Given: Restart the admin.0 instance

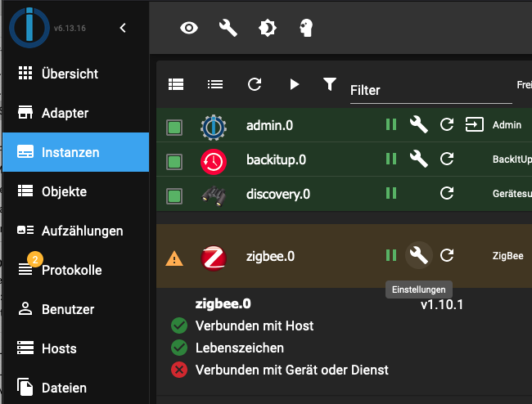Looking at the screenshot, I should click(x=447, y=124).
